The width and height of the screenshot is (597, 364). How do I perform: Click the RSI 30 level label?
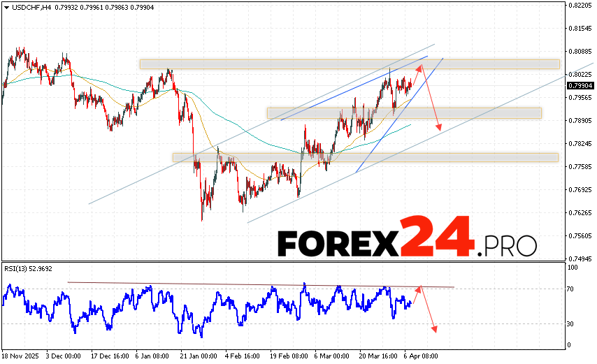pos(571,323)
